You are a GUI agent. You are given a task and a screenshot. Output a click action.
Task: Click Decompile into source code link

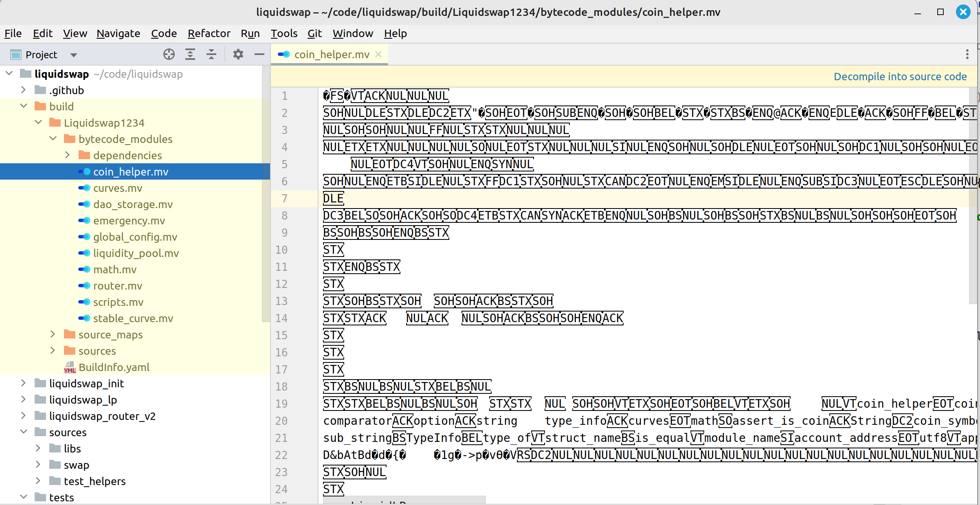(900, 76)
